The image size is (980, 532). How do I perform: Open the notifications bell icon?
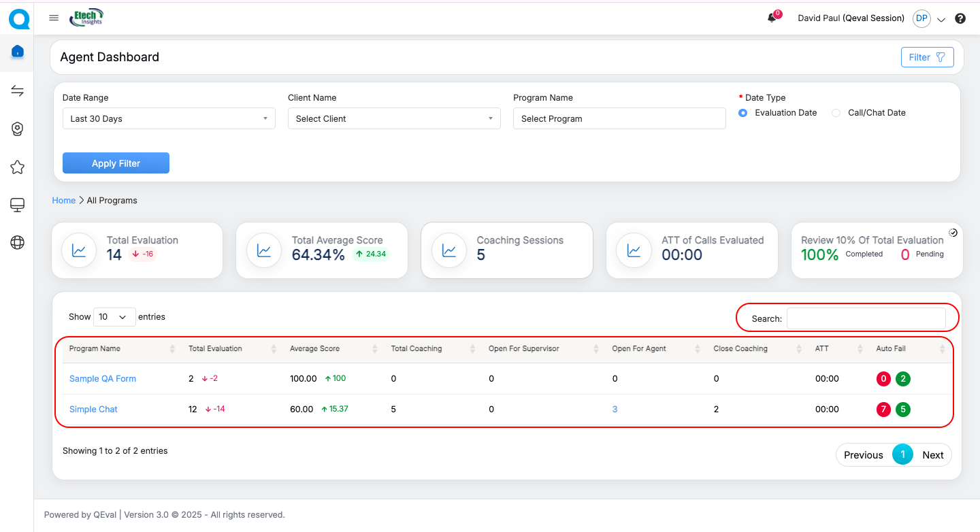(772, 18)
